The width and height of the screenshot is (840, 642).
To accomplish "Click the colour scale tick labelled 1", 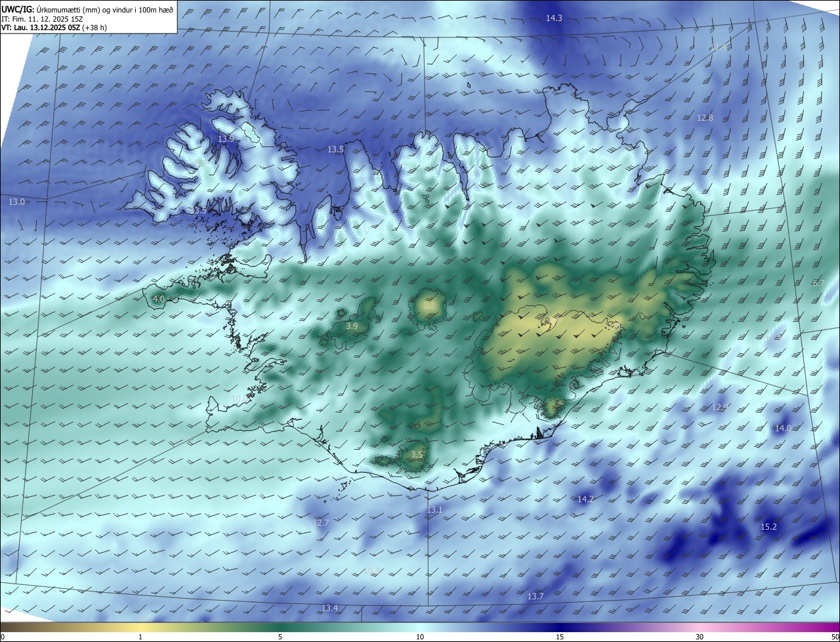I will [x=140, y=637].
